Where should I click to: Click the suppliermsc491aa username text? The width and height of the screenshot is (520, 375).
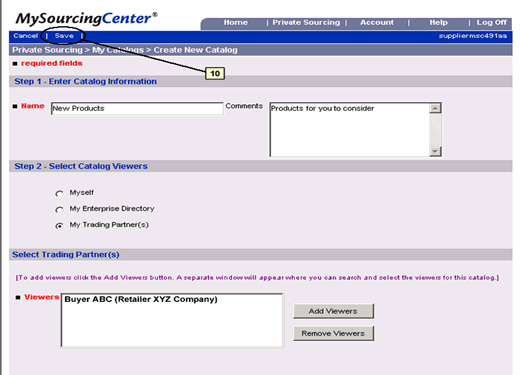(x=473, y=36)
